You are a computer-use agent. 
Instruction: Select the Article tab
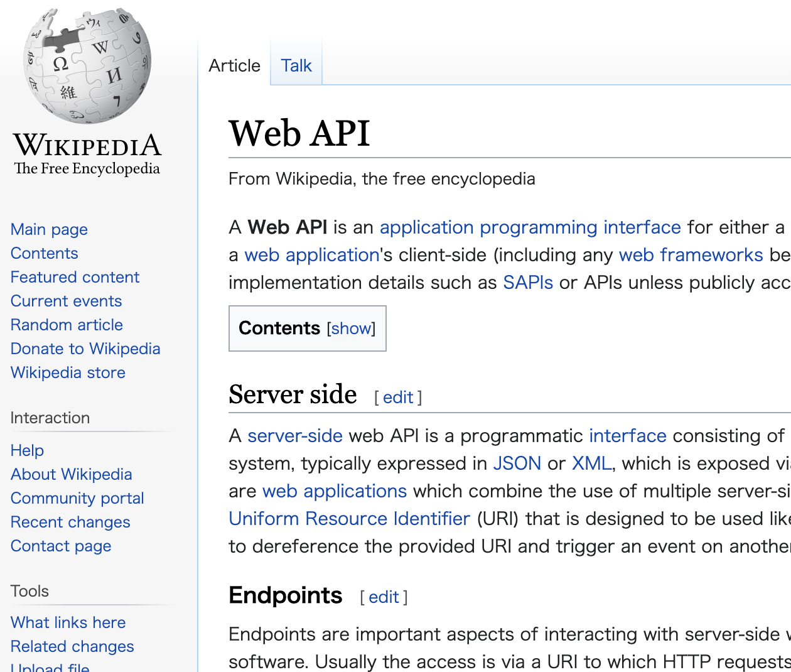(x=234, y=65)
